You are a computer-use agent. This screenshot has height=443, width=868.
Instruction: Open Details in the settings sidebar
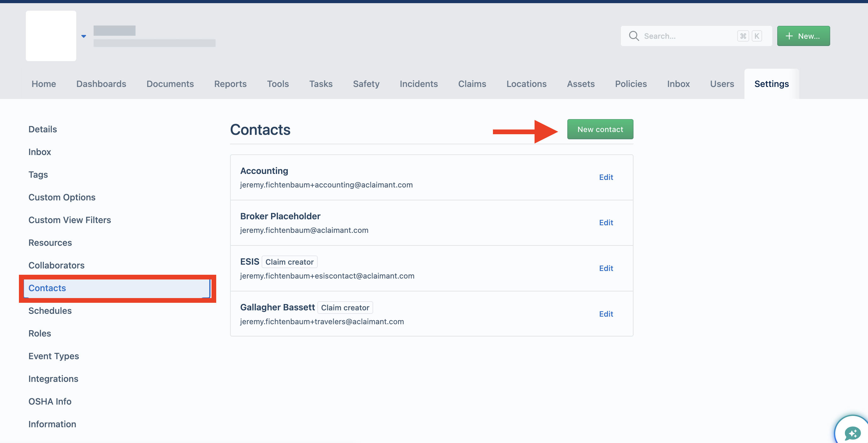43,129
